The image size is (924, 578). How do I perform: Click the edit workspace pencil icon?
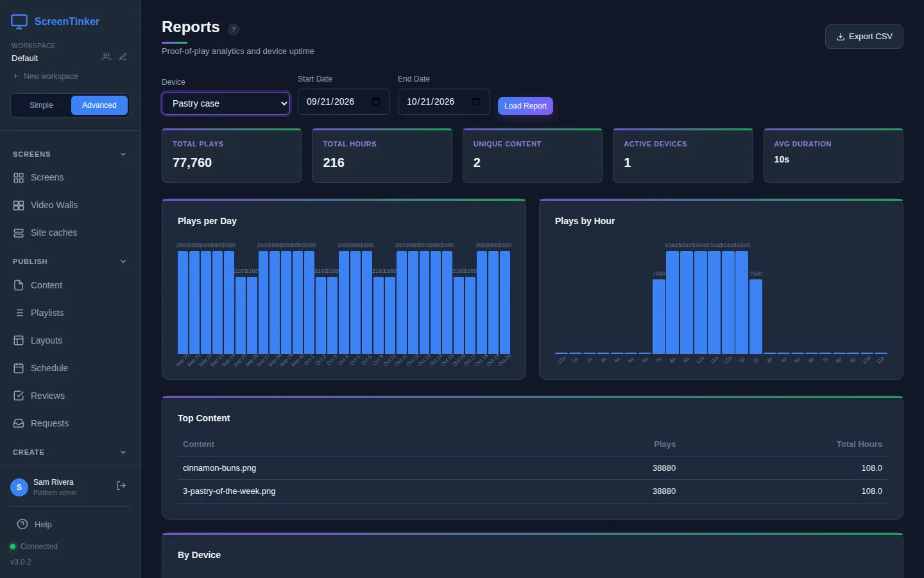(123, 57)
